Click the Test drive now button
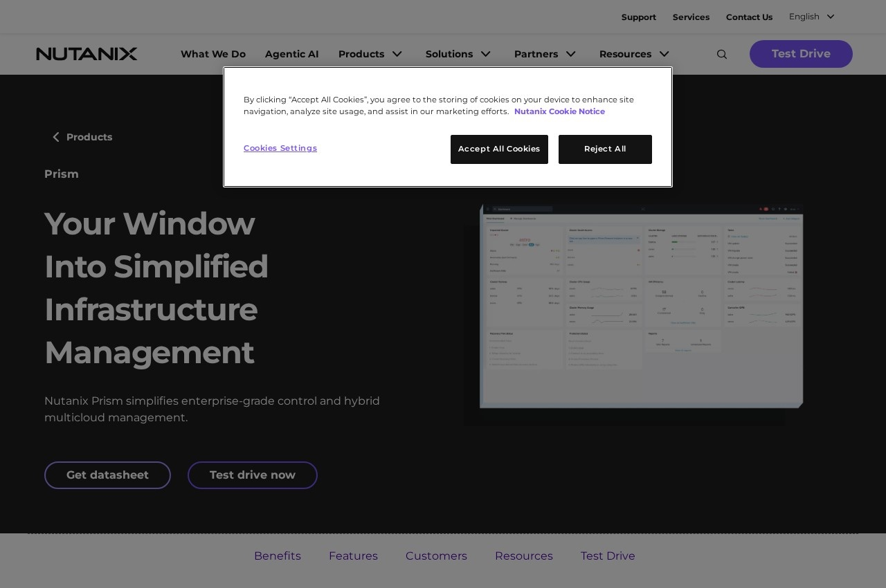 (x=253, y=475)
